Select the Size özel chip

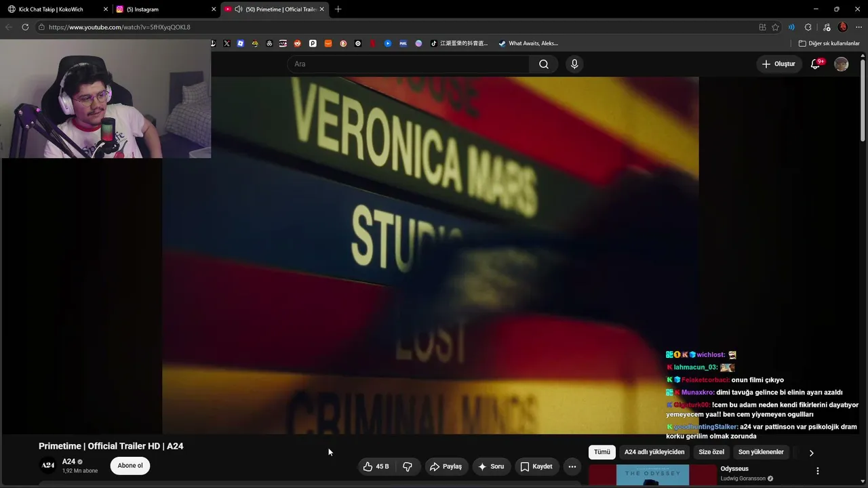coord(711,452)
